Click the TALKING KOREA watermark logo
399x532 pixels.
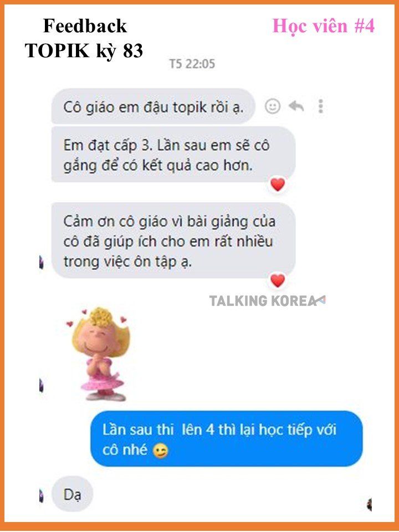point(267,300)
